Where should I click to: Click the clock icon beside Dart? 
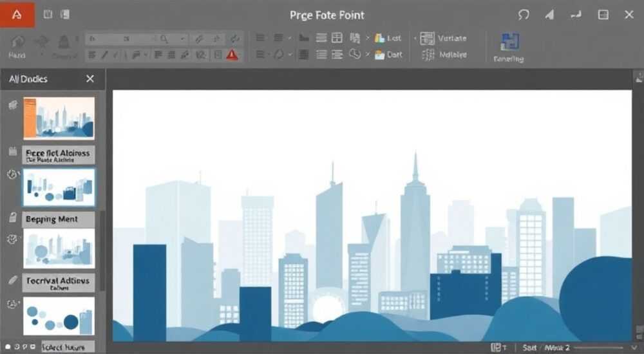(x=355, y=54)
